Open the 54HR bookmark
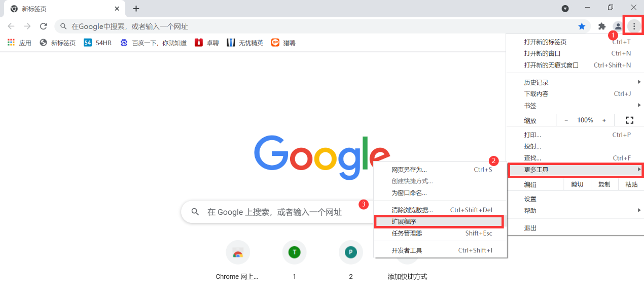This screenshot has width=644, height=293. click(x=97, y=43)
